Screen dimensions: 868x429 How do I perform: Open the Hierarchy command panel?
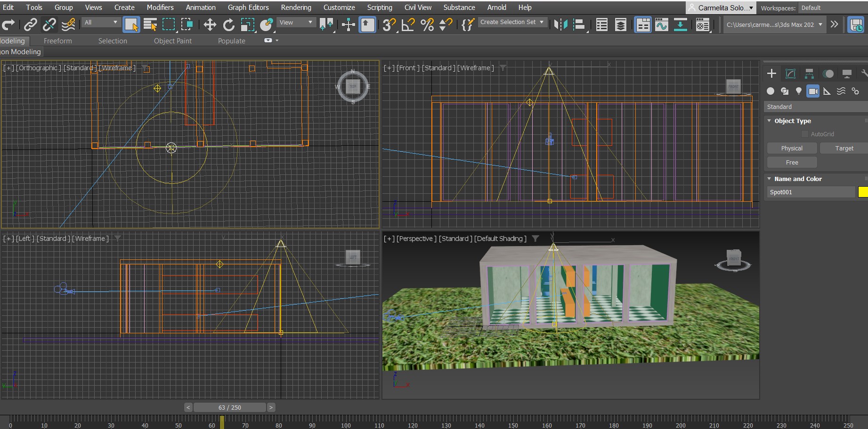click(x=809, y=74)
